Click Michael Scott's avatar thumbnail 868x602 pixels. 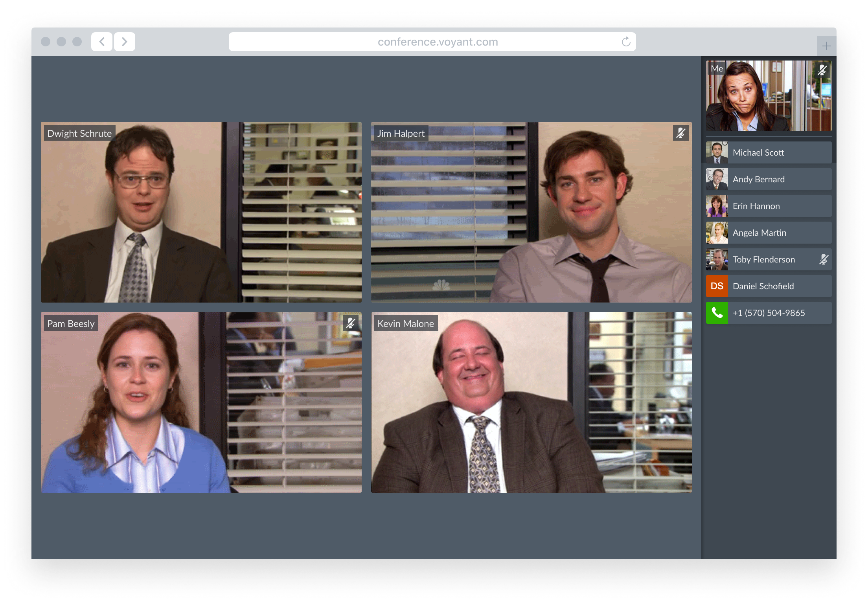tap(717, 152)
